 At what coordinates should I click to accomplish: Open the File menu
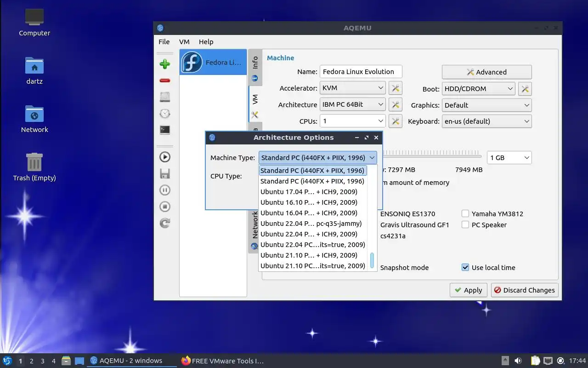[164, 41]
